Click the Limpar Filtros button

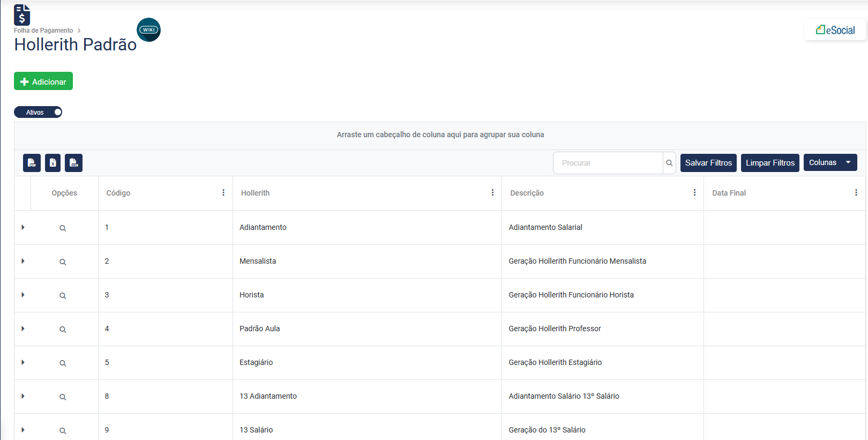point(770,163)
